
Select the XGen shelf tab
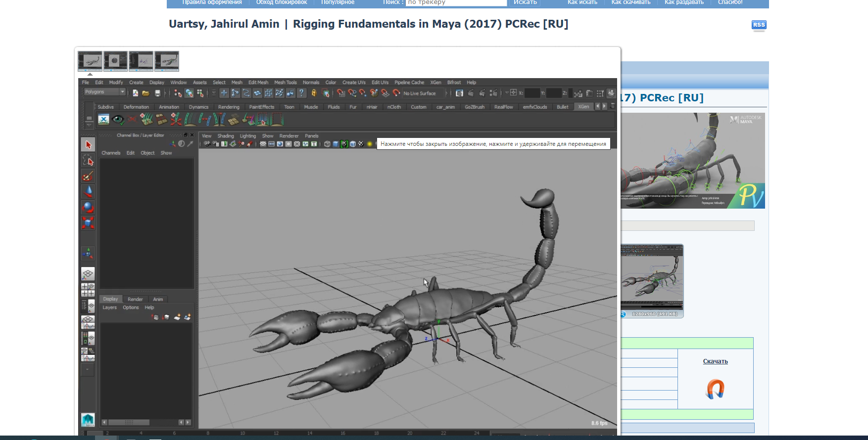click(584, 107)
